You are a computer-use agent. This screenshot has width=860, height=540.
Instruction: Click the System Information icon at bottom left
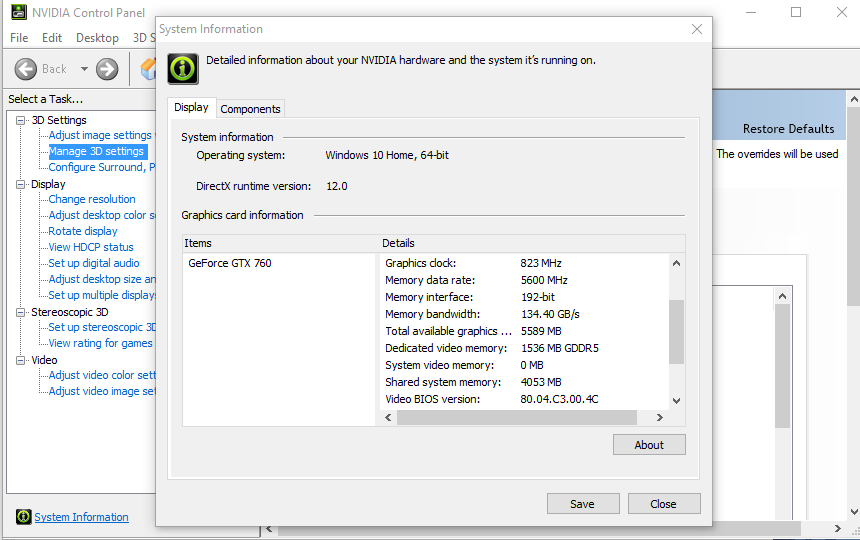point(24,516)
